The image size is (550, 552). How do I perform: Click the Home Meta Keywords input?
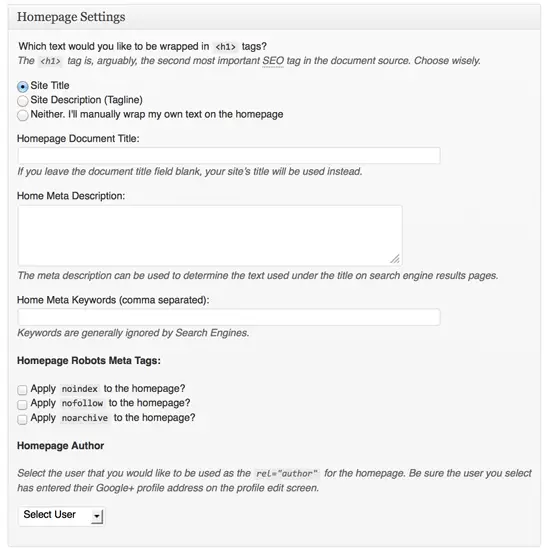[229, 317]
